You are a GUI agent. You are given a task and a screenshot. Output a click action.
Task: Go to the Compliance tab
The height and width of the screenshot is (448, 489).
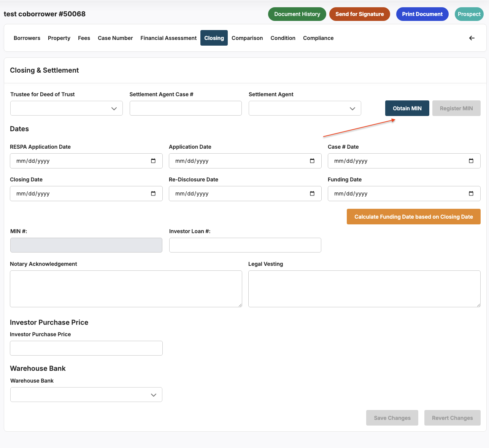coord(318,38)
